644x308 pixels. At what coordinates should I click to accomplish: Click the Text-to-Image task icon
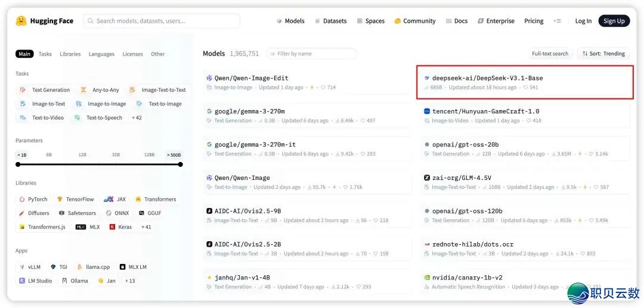[140, 104]
